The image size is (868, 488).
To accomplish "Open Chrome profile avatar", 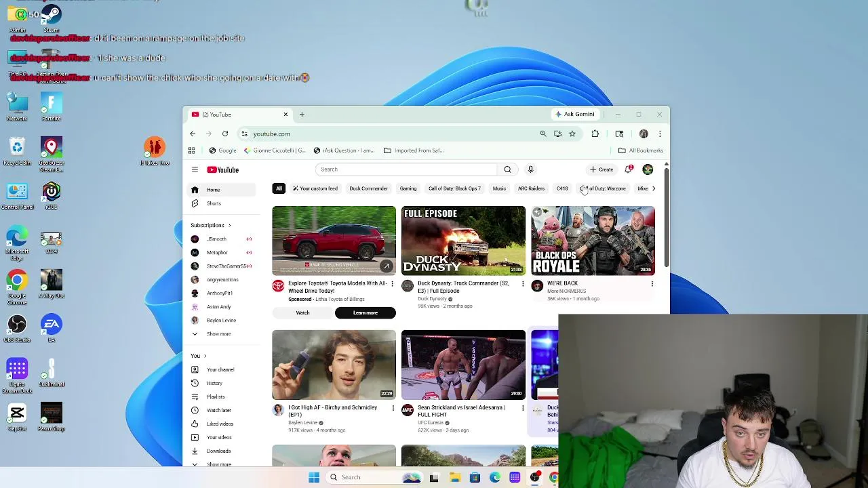I will (644, 134).
